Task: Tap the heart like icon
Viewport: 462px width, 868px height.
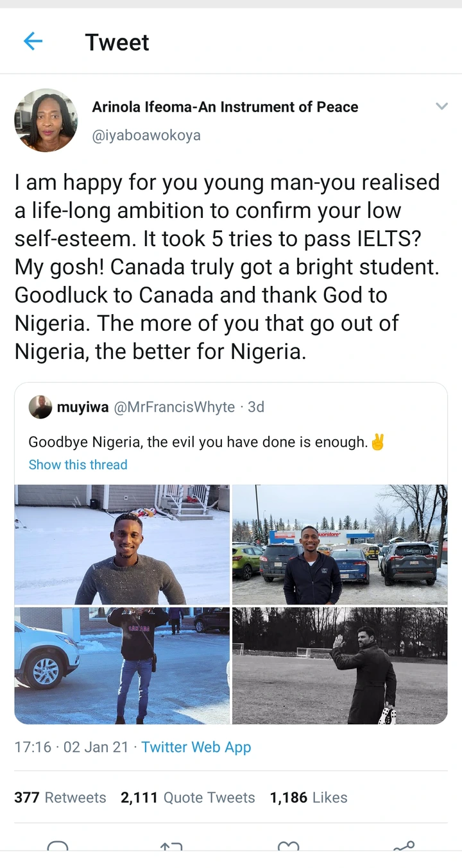Action: click(x=288, y=846)
